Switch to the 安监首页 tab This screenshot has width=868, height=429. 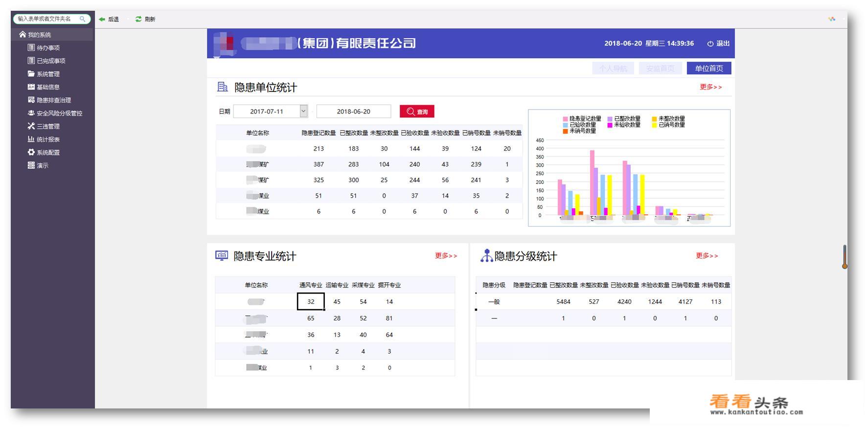[x=660, y=68]
